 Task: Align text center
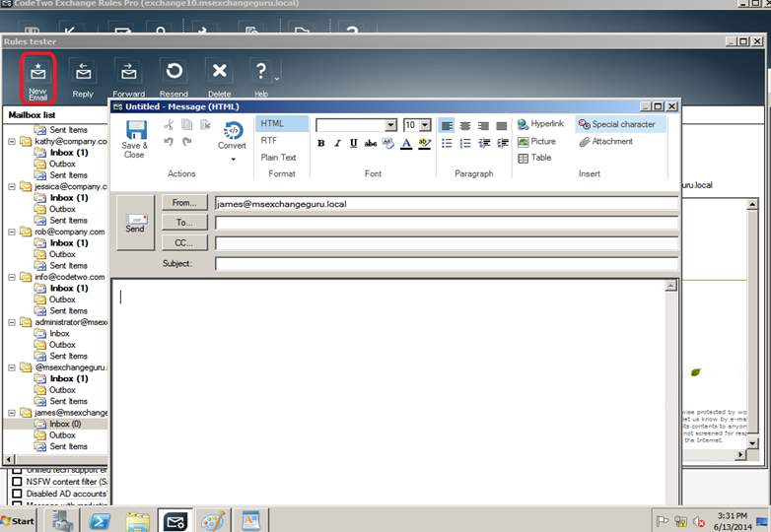[x=465, y=126]
